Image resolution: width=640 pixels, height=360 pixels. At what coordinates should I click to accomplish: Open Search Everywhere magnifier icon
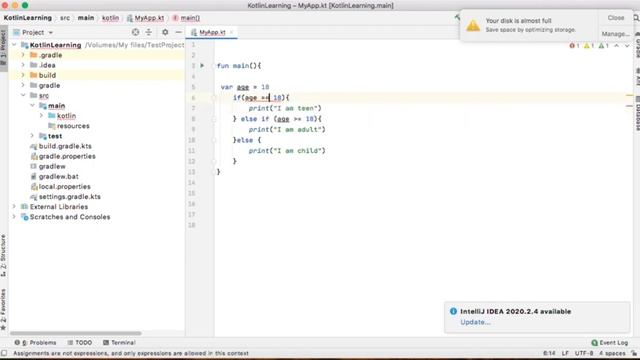pos(636,18)
